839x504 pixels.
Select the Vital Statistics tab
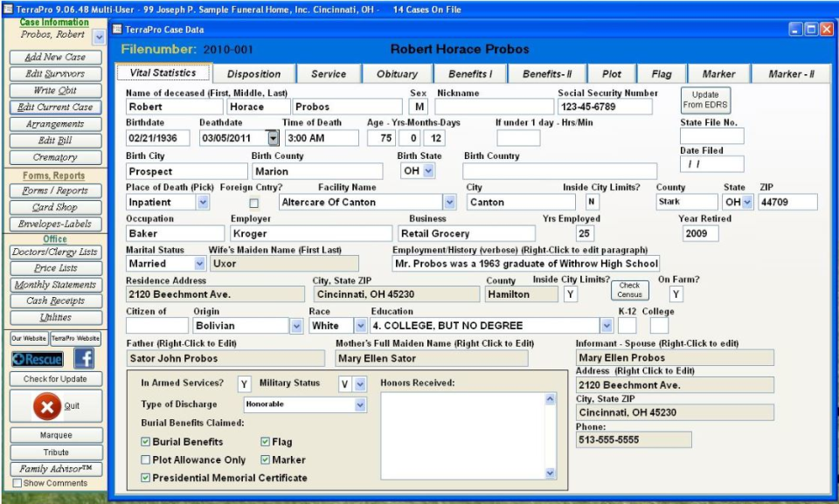[x=163, y=72]
